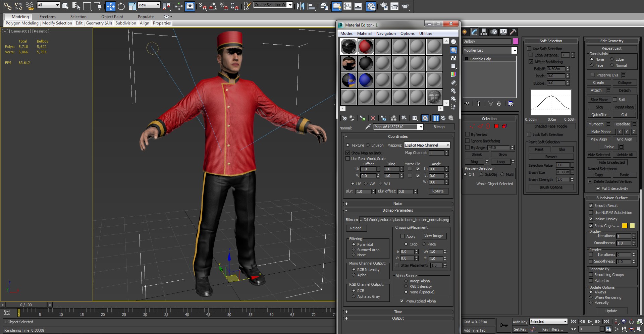Image resolution: width=644 pixels, height=334 pixels.
Task: Open the Create command panel
Action: pos(465,32)
